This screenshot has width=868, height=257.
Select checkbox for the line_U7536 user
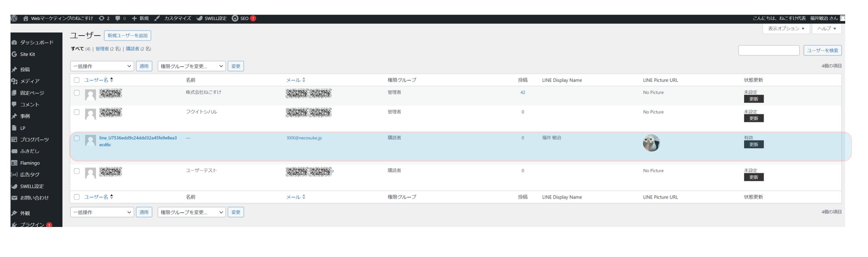pos(77,138)
